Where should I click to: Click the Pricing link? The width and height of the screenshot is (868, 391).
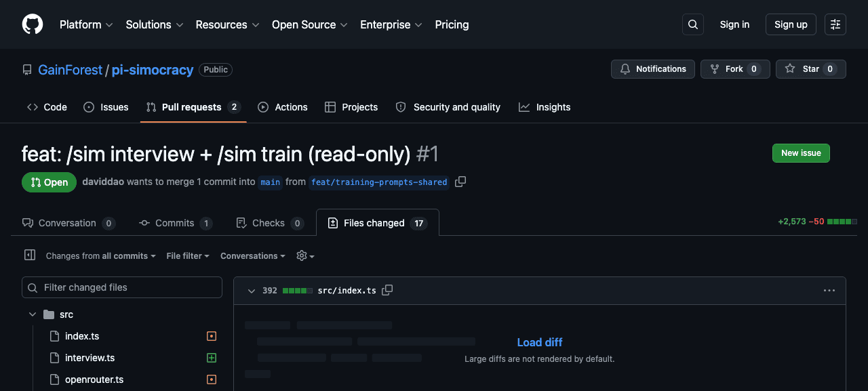click(452, 24)
